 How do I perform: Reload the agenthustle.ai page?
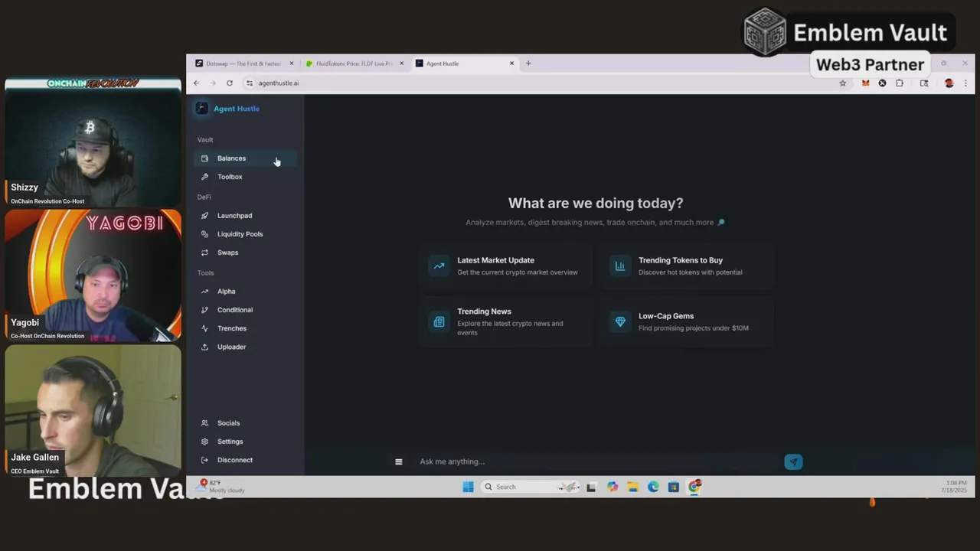[229, 83]
